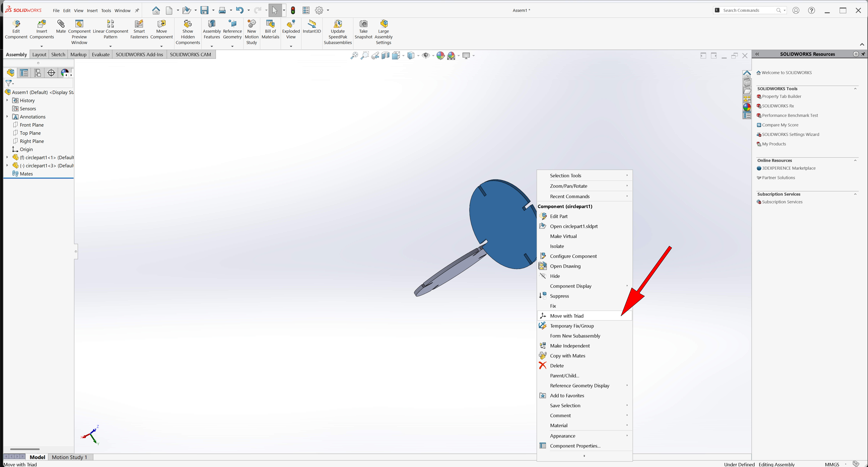Open the Performance Benchmark Test link
Image resolution: width=868 pixels, height=467 pixels.
click(790, 115)
